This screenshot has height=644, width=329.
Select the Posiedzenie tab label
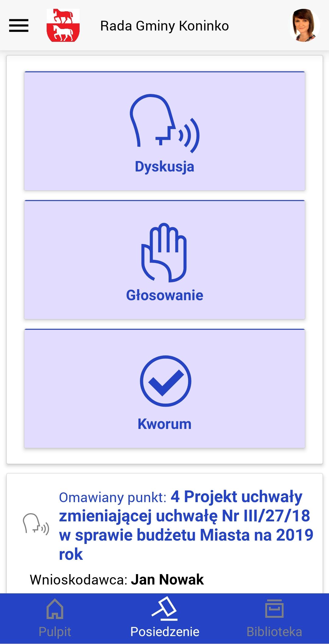point(165,631)
